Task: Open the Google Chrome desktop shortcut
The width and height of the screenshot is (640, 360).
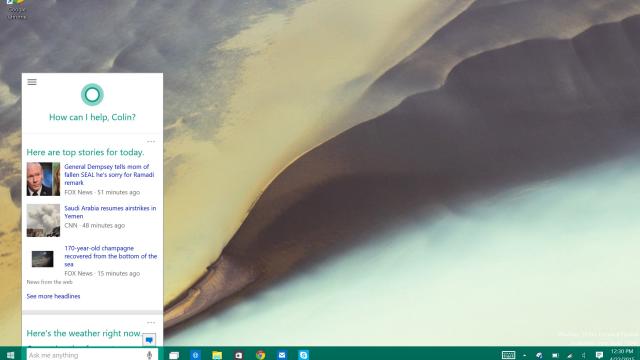Action: [x=16, y=9]
